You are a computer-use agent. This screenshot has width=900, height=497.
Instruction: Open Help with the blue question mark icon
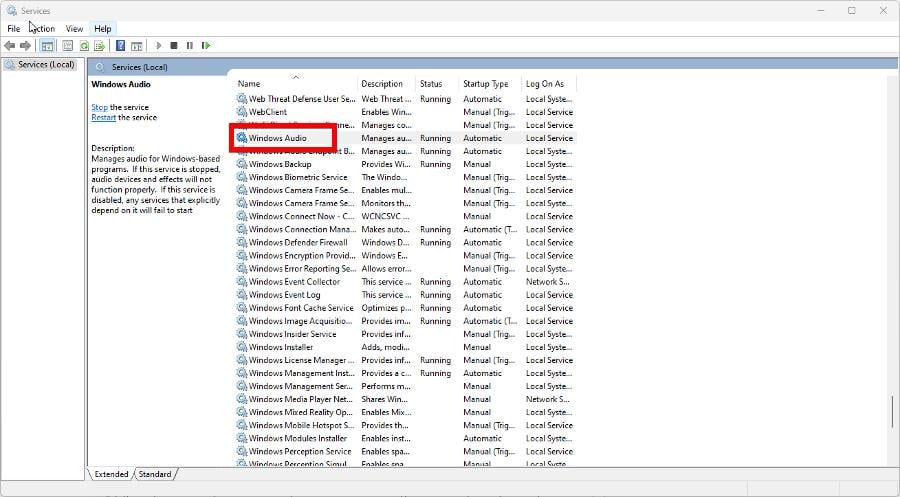tap(121, 45)
